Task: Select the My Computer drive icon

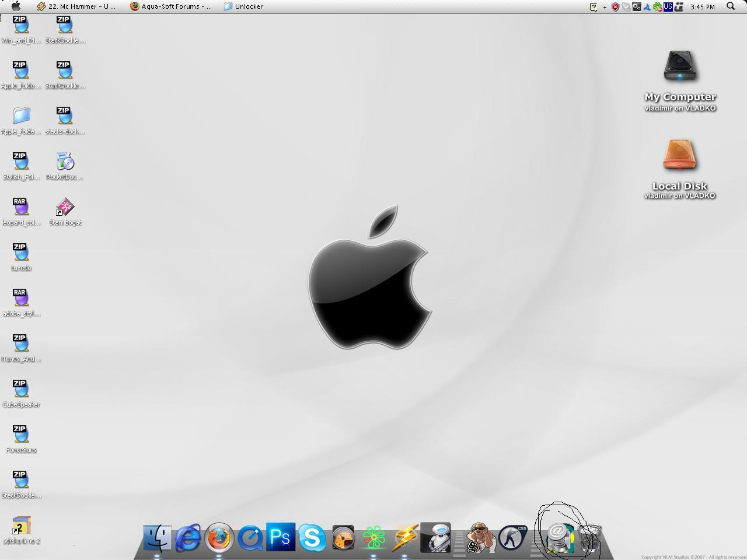Action: (x=680, y=66)
